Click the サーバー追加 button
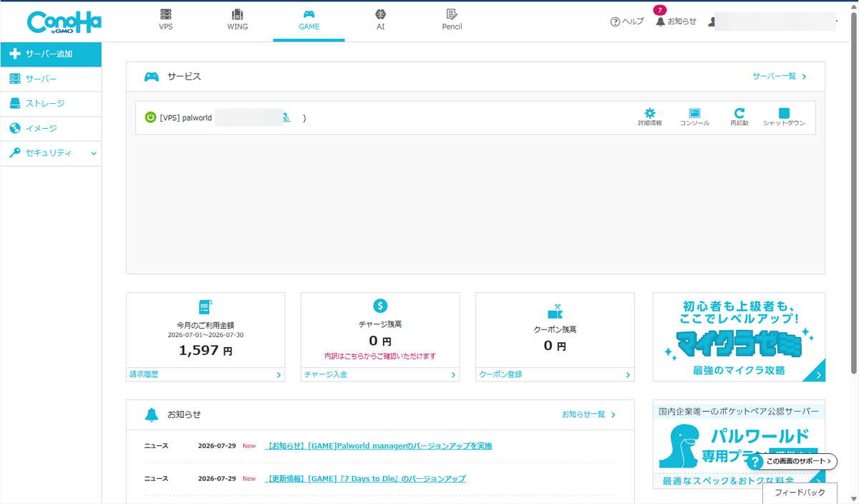The height and width of the screenshot is (504, 859). [x=51, y=54]
